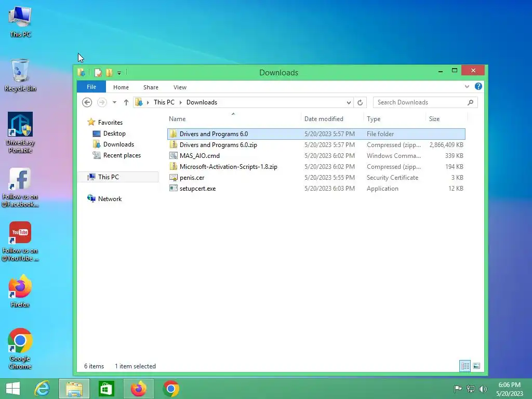Open the network tray icon
Screen dimensions: 532x399
pyautogui.click(x=471, y=389)
